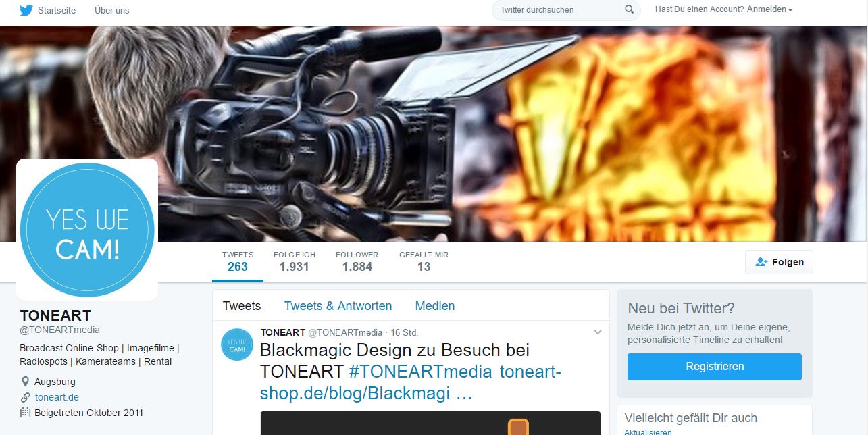Viewport: 868px width, 435px height.
Task: Open the camera header banner image
Action: coord(434,134)
